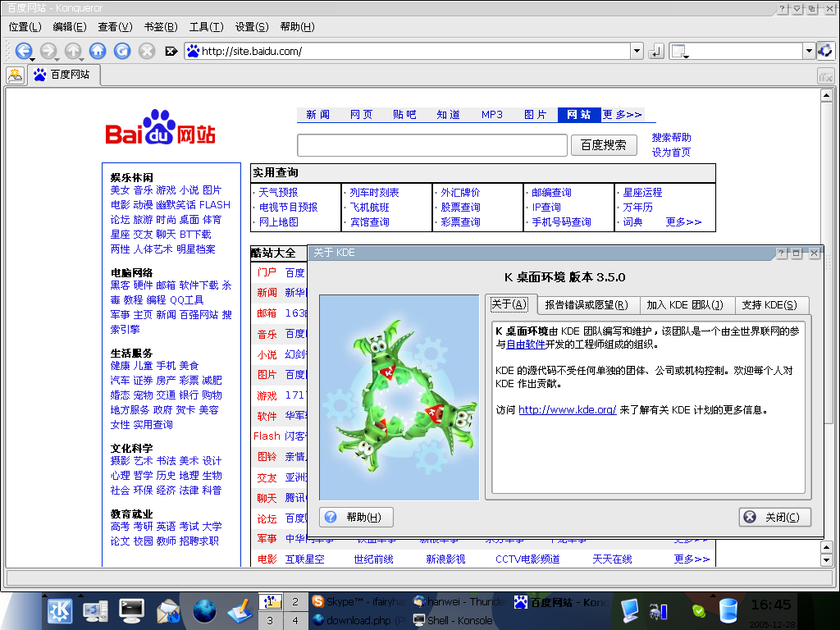Follow the http://www.kde.org/ link
Image resolution: width=840 pixels, height=630 pixels.
tap(568, 410)
